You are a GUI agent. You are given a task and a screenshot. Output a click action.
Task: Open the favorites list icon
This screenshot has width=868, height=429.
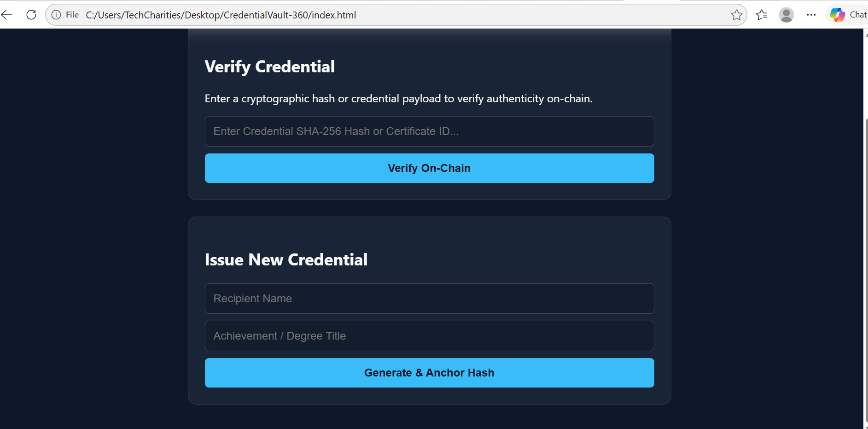pyautogui.click(x=762, y=15)
